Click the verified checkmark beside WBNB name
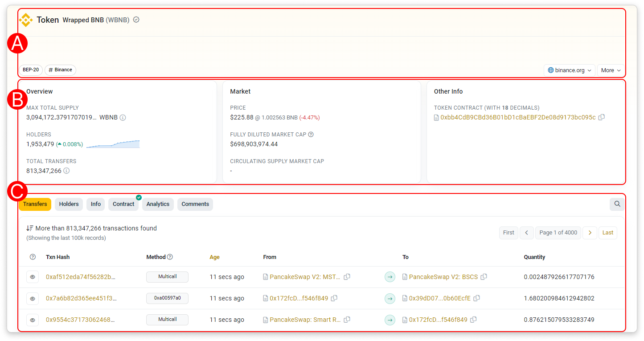 [x=136, y=19]
